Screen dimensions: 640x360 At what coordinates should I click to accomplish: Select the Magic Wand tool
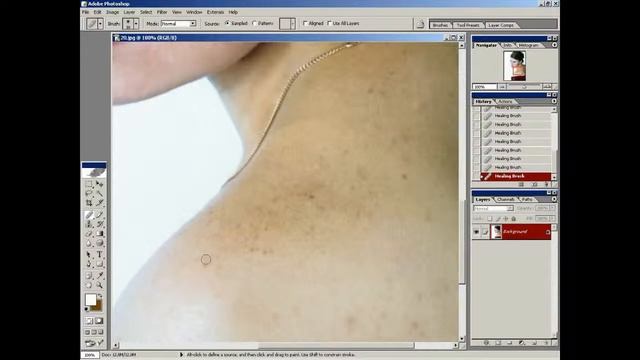coord(99,193)
